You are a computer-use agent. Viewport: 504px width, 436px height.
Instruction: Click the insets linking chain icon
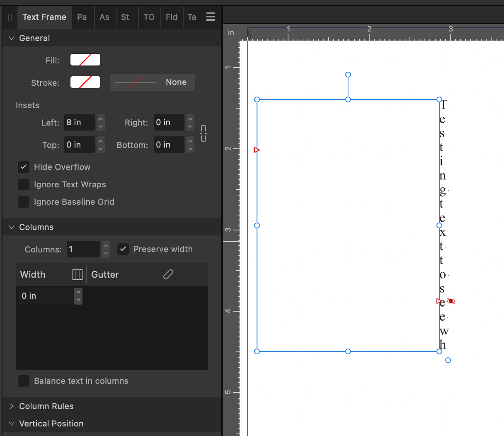click(203, 133)
